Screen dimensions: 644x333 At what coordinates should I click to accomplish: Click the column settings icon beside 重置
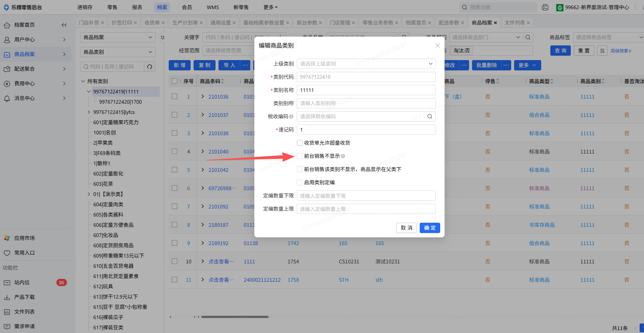click(602, 51)
